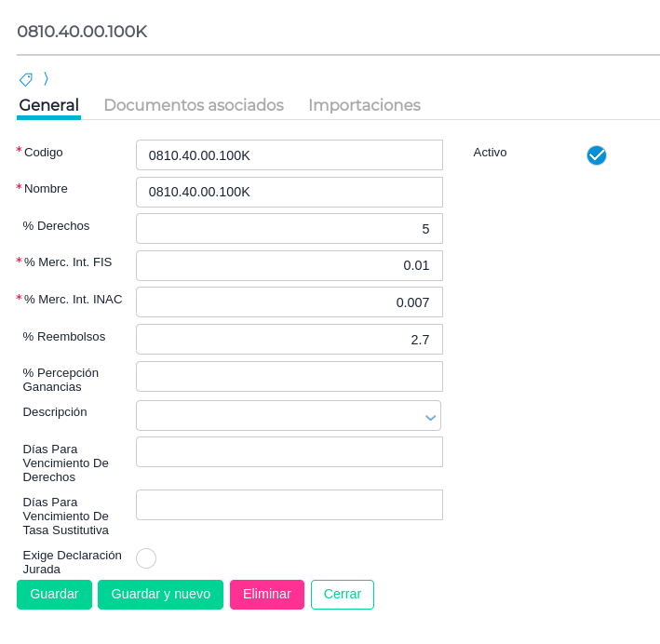Click into the Nombre text field
Image resolution: width=660 pixels, height=644 pixels.
pos(289,192)
